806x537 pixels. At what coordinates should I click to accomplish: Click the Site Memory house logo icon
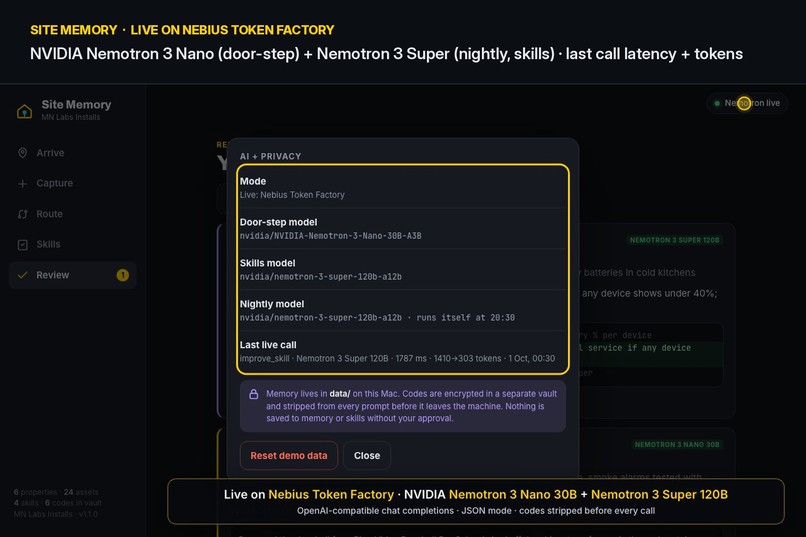pyautogui.click(x=24, y=111)
